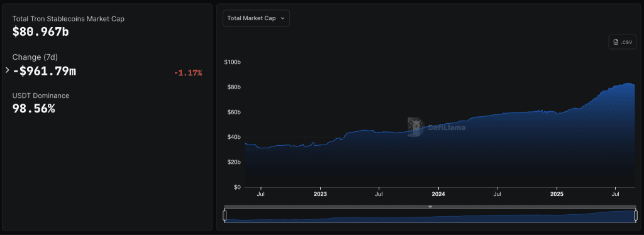This screenshot has width=644, height=235.
Task: Expand the Change (7d) row using its arrow
Action: coord(7,70)
